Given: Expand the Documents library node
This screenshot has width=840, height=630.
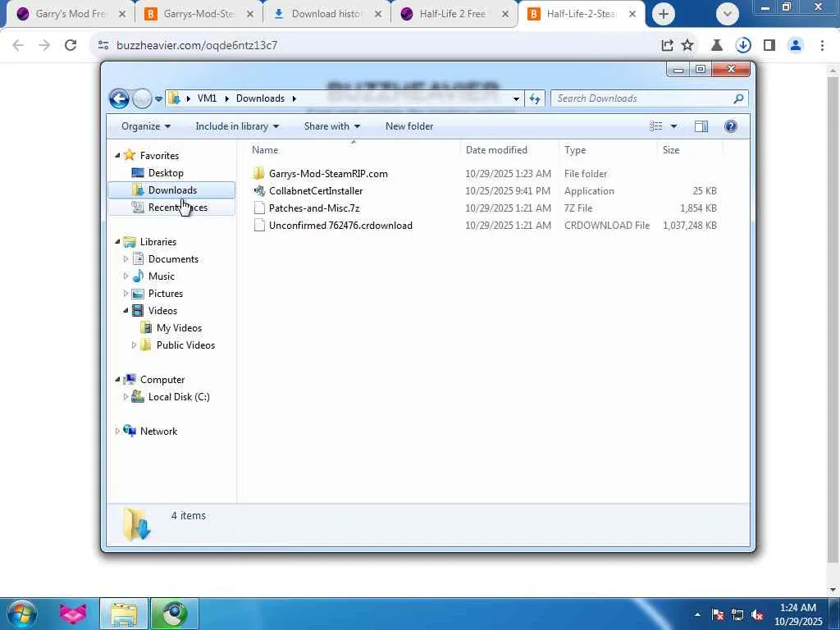Looking at the screenshot, I should click(x=126, y=259).
